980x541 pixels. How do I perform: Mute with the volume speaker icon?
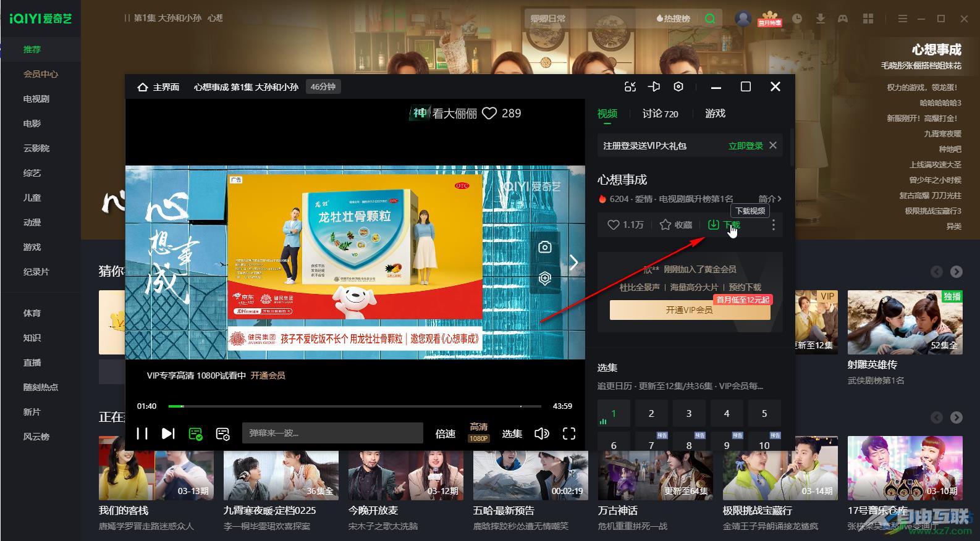pos(541,434)
